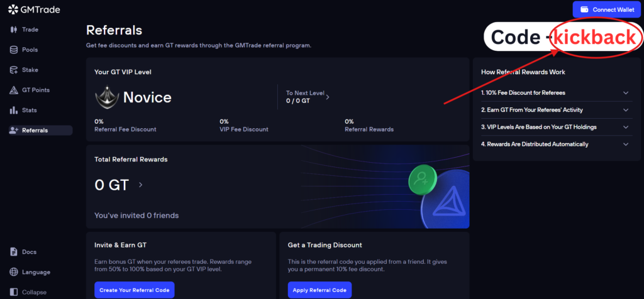Click the To Next Level chevron arrow
The width and height of the screenshot is (644, 299).
coord(327,97)
